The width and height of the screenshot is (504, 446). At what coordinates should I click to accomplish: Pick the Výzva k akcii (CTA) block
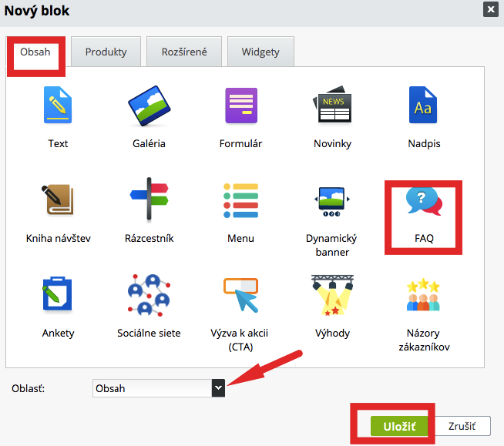[240, 296]
